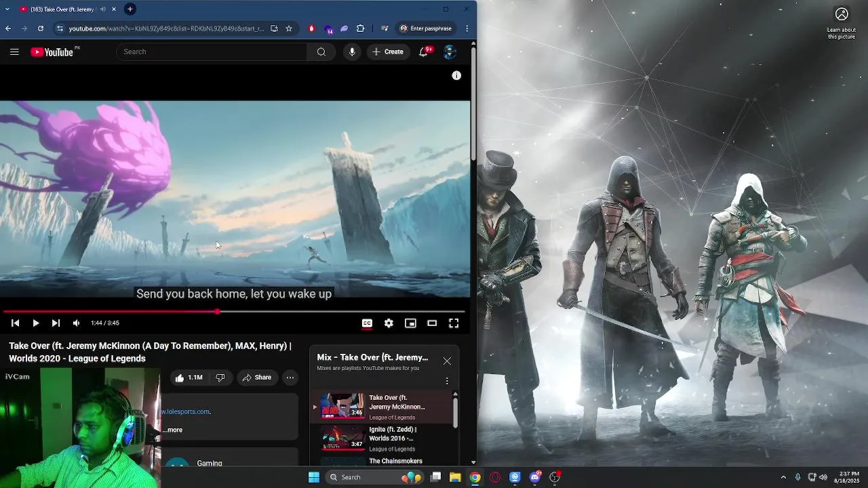Click install app icon in address bar
Screen dimensions: 868x488
(274, 28)
